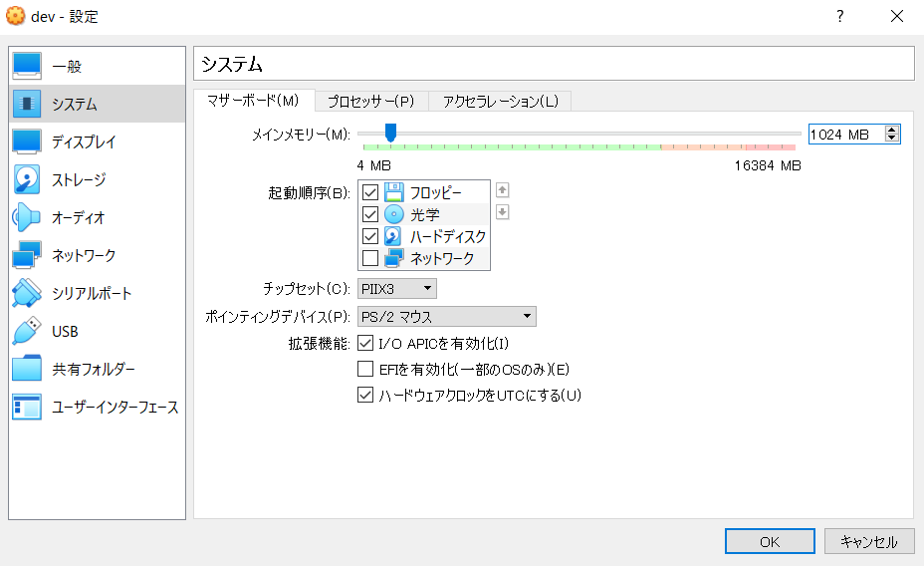The width and height of the screenshot is (924, 566).
Task: Select the フロッピー row label
Action: 435,192
